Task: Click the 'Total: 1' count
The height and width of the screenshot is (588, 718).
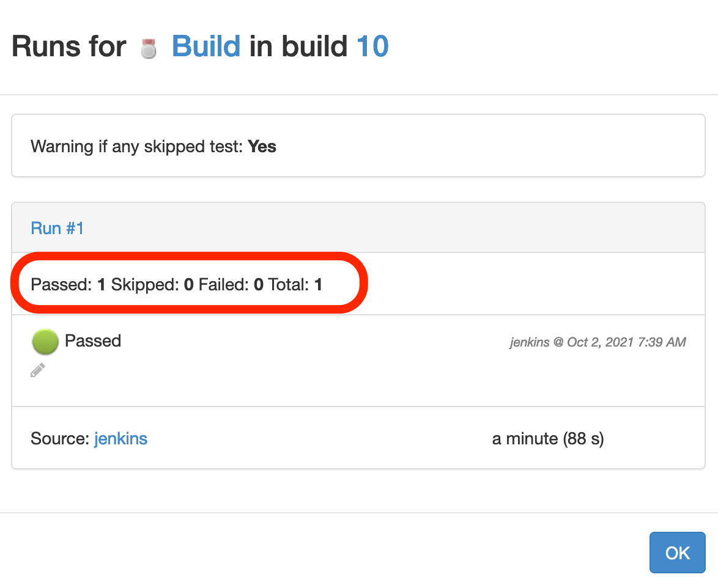Action: point(295,284)
